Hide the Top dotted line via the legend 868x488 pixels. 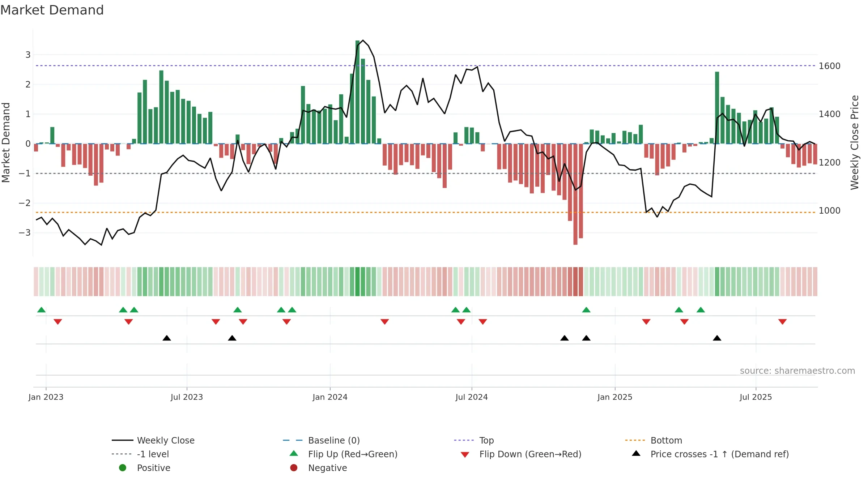click(x=474, y=440)
